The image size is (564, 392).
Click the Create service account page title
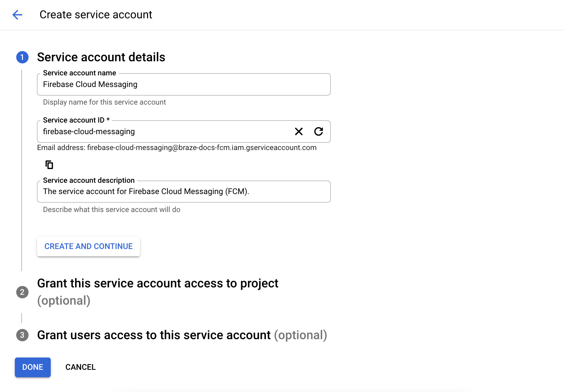click(96, 15)
